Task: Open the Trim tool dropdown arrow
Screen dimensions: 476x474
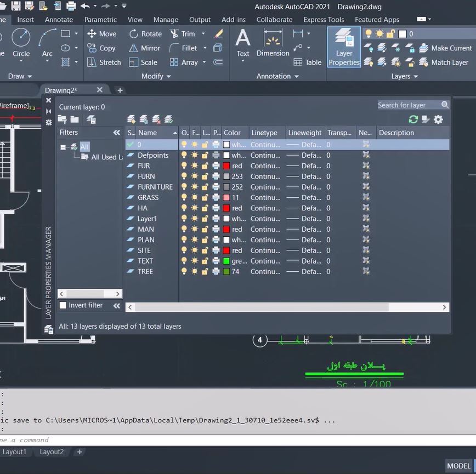Action: (203, 33)
